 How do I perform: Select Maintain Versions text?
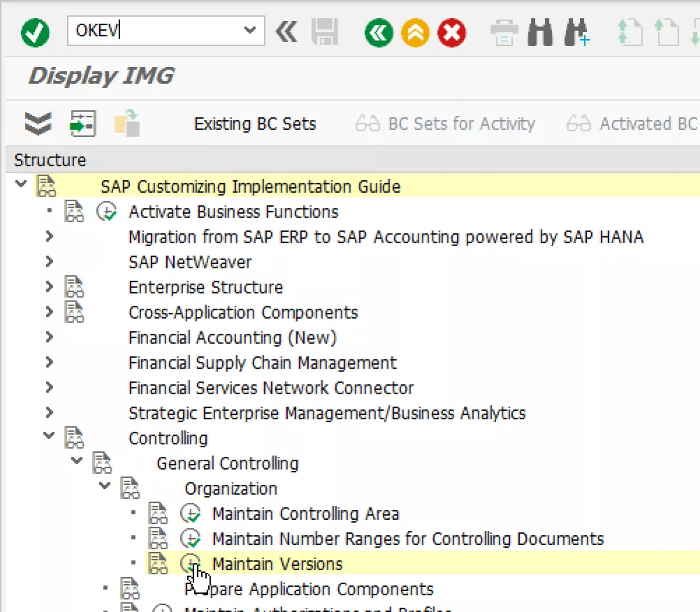point(277,564)
